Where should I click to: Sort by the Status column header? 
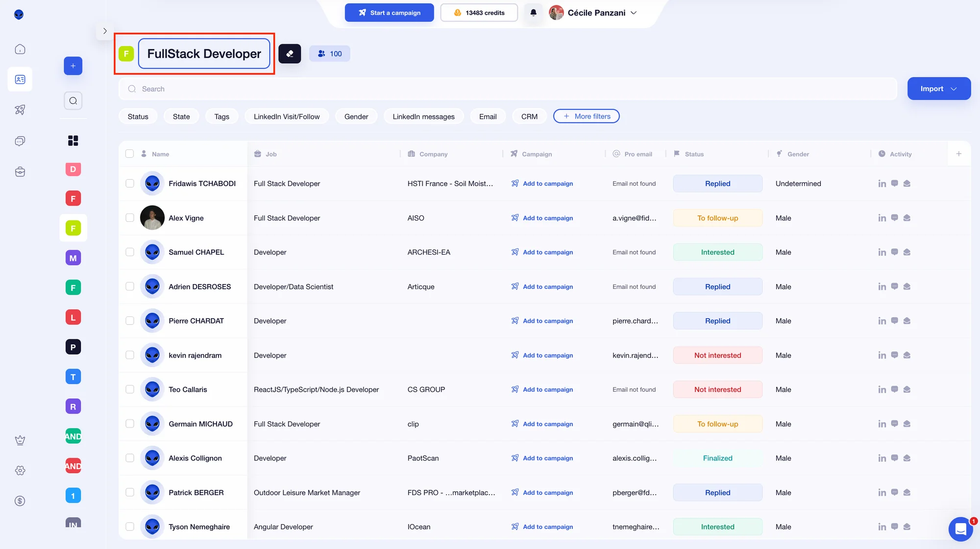point(694,154)
